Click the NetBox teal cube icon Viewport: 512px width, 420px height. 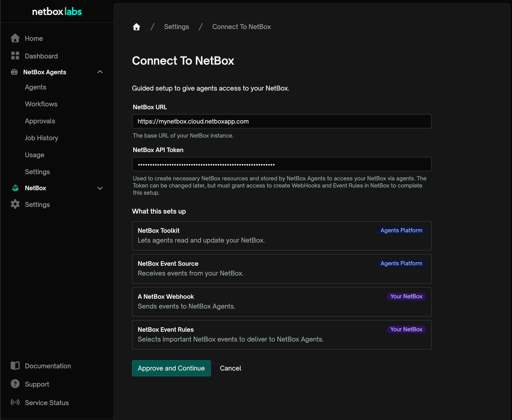15,188
